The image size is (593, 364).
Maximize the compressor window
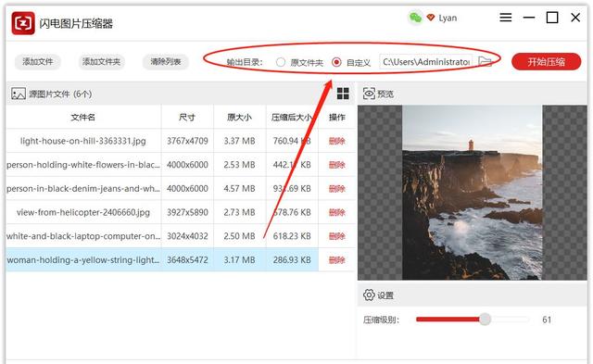552,18
